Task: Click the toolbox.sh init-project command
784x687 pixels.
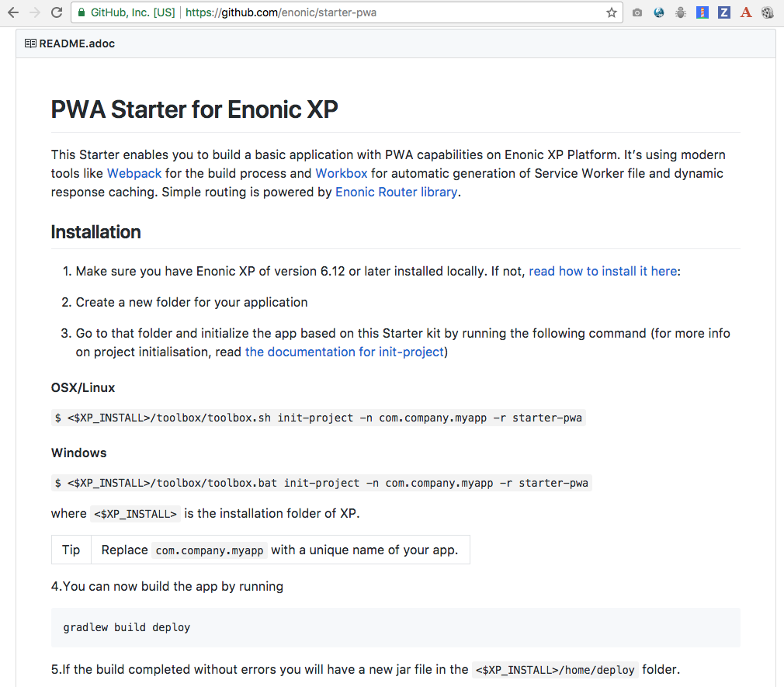Action: (318, 418)
